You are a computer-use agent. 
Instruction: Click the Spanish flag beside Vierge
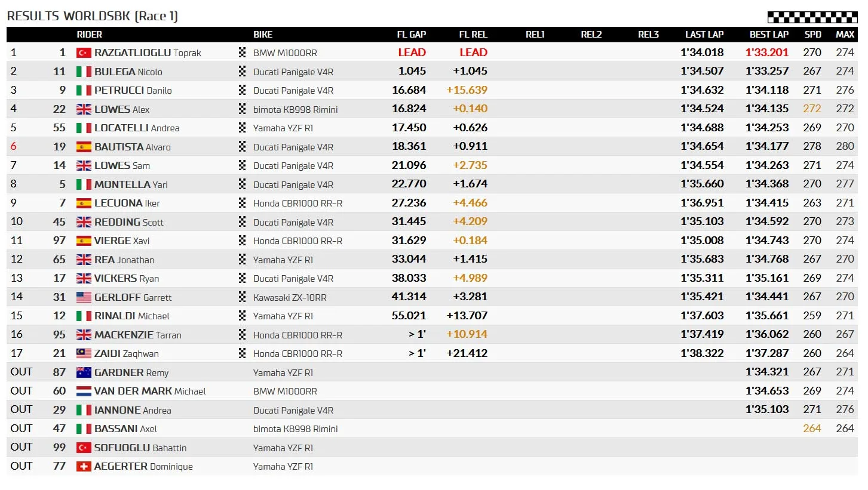coord(84,241)
